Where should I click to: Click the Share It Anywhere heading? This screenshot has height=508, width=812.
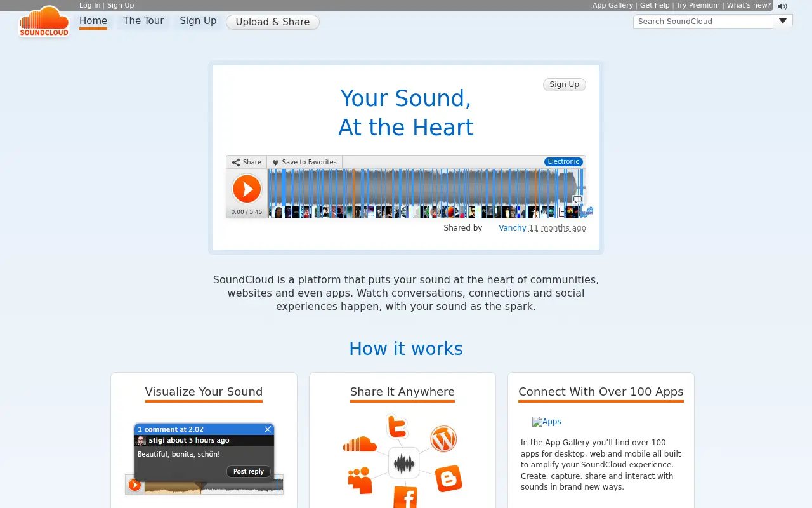click(402, 391)
